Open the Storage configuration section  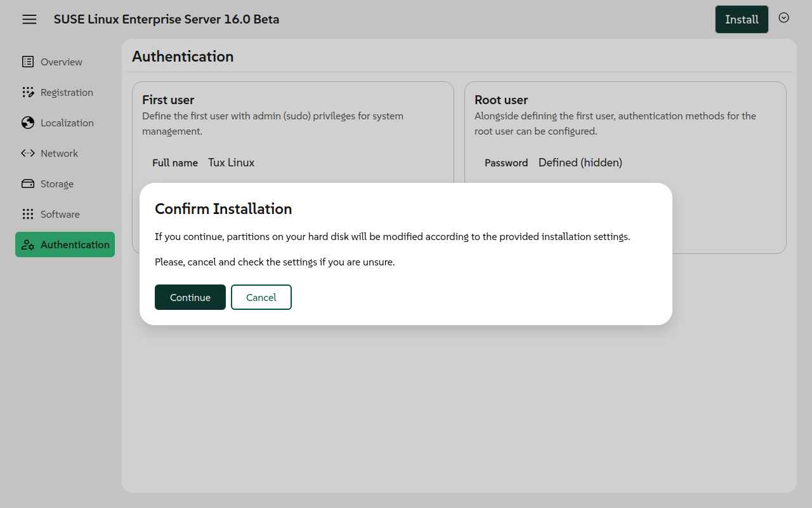point(56,184)
